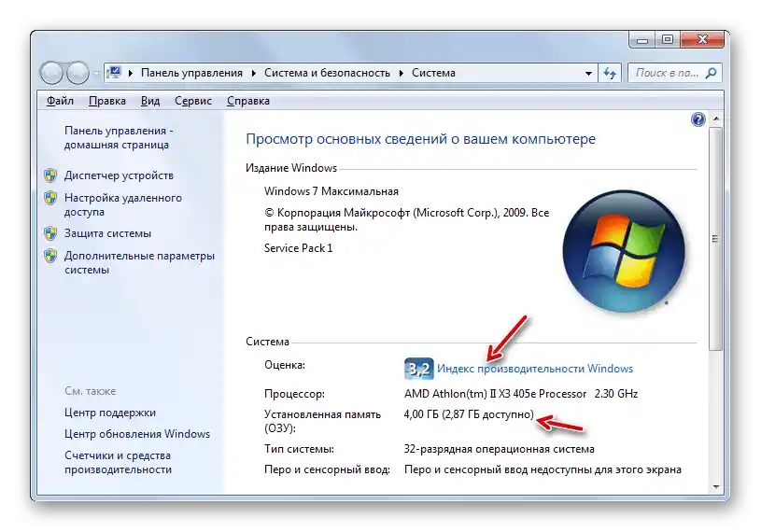Click shield icon beside Настройка удаленного доступа
Screen dimensions: 761x532
coord(50,197)
